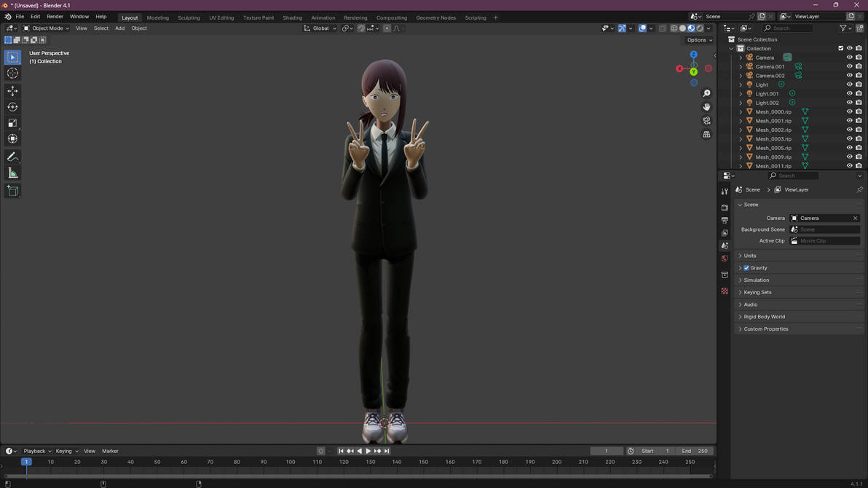The height and width of the screenshot is (488, 868).
Task: Switch to orthographic view with grid icon
Action: click(706, 135)
